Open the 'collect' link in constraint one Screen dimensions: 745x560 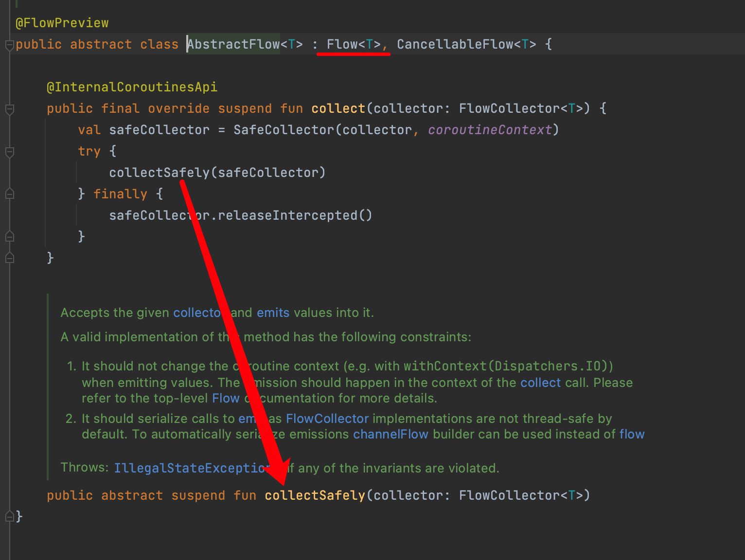(x=540, y=383)
